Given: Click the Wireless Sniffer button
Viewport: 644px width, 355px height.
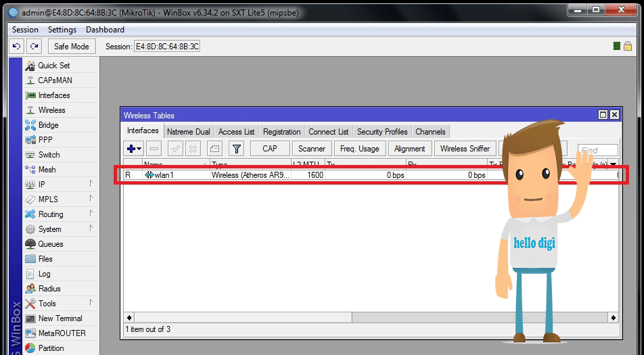Looking at the screenshot, I should (x=465, y=149).
